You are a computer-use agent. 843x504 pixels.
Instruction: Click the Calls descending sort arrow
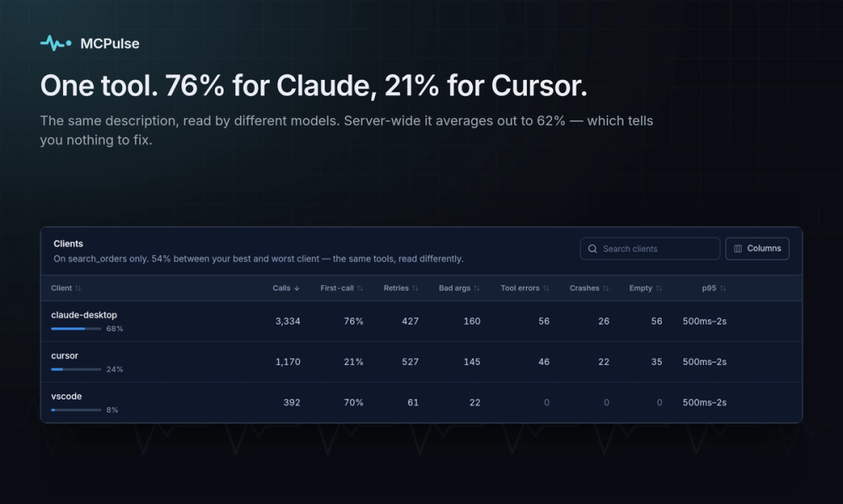296,288
